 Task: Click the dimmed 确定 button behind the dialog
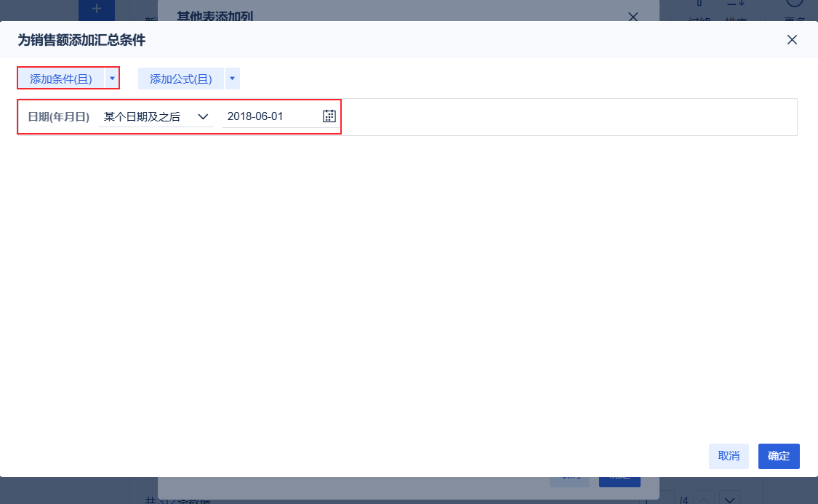pos(619,480)
